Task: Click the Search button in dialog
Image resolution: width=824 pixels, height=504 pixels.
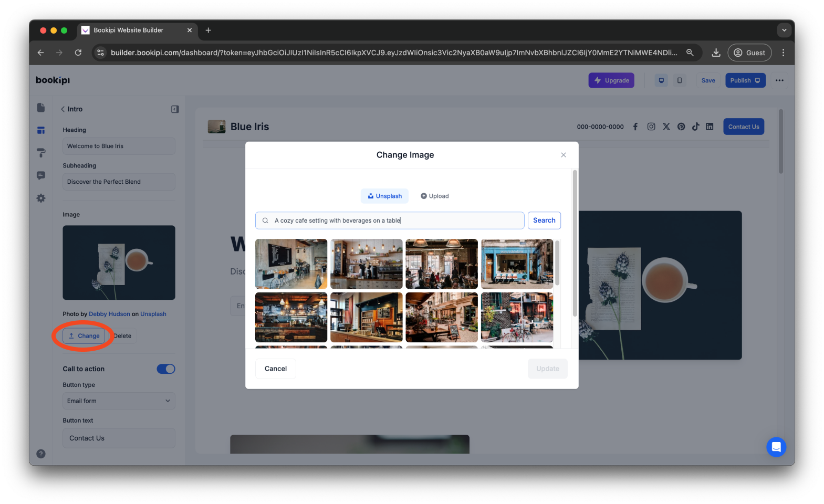Action: point(544,220)
